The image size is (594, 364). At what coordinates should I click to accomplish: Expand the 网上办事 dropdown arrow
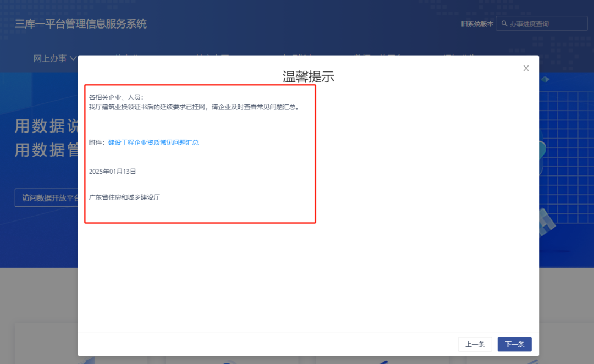click(x=73, y=58)
